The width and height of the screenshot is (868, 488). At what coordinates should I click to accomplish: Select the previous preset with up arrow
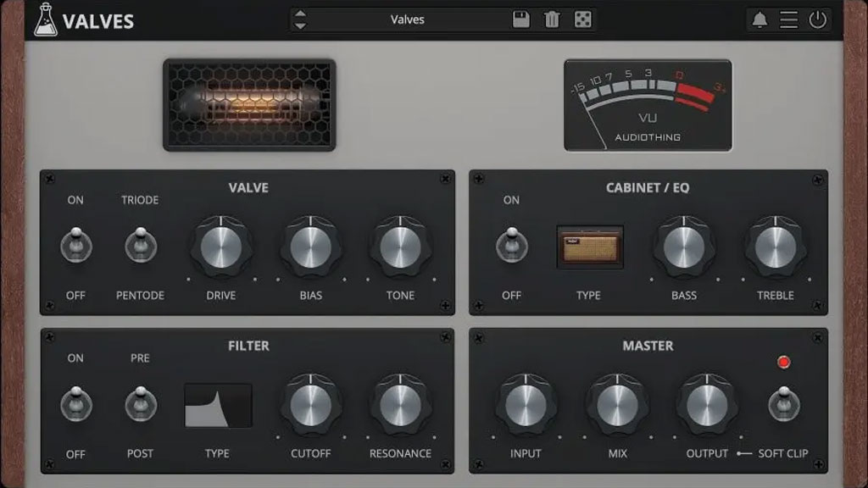300,14
